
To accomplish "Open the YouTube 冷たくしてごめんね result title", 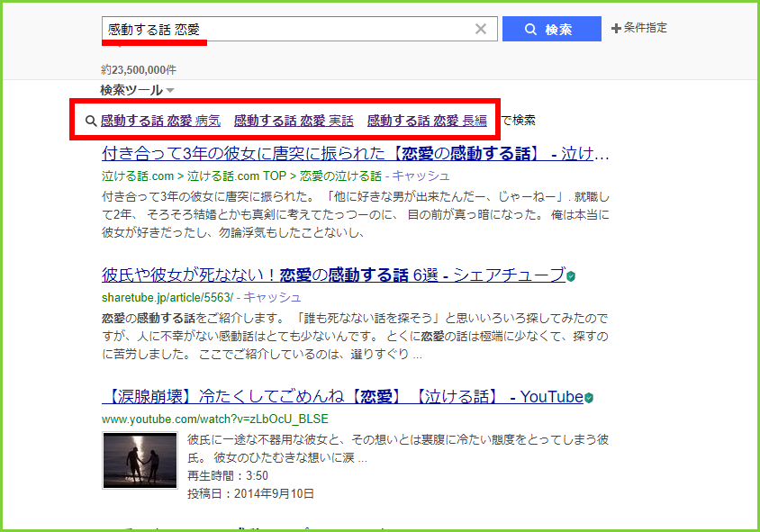I will 342,397.
